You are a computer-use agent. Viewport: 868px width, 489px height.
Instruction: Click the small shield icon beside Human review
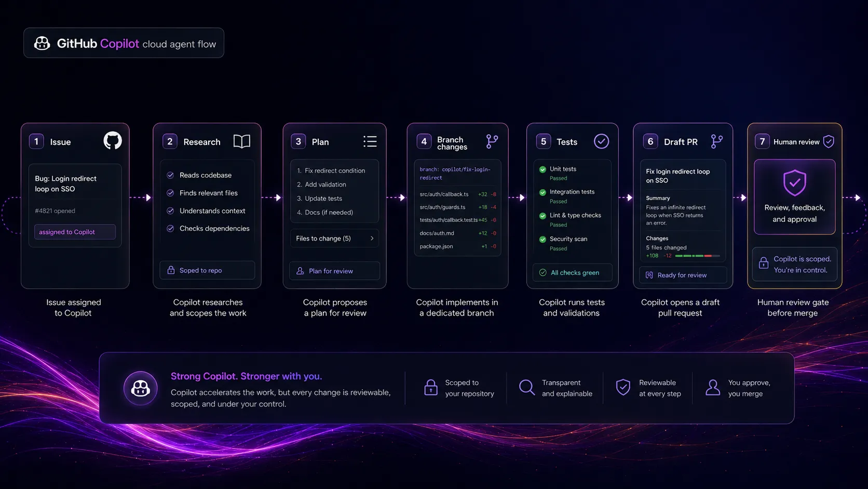(x=829, y=141)
